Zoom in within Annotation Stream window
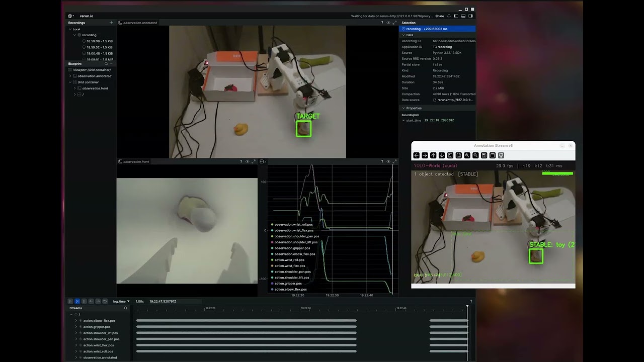This screenshot has width=644, height=362. coord(467,155)
